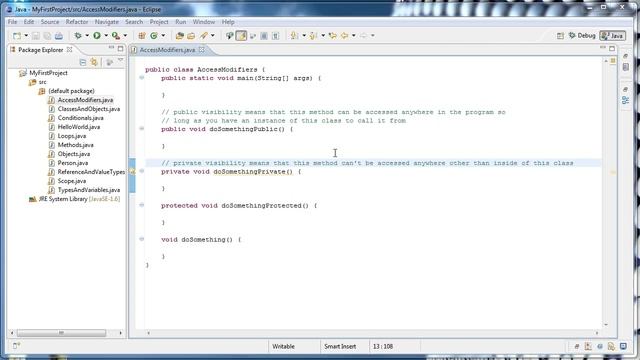Click the Writable status field
Viewport: 640px width, 360px height.
(x=283, y=346)
